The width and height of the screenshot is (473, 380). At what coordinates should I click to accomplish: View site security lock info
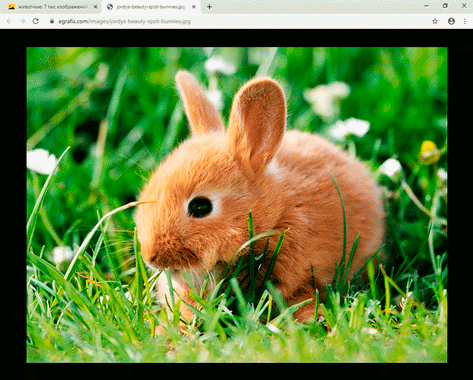tap(52, 21)
